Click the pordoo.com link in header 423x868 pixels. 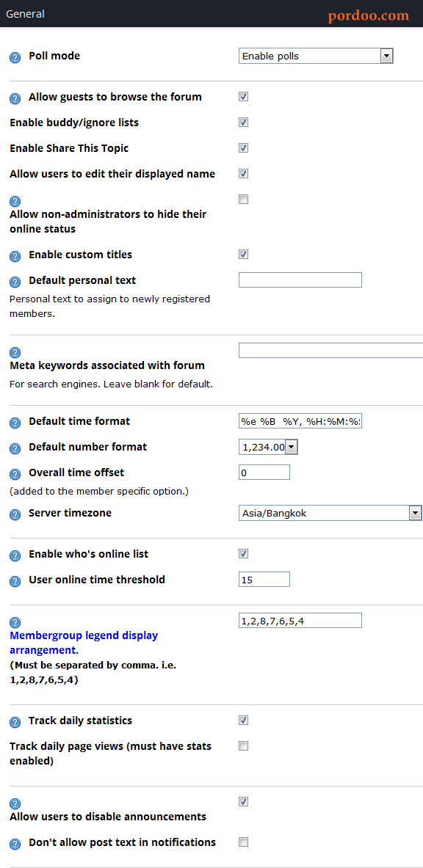point(369,15)
